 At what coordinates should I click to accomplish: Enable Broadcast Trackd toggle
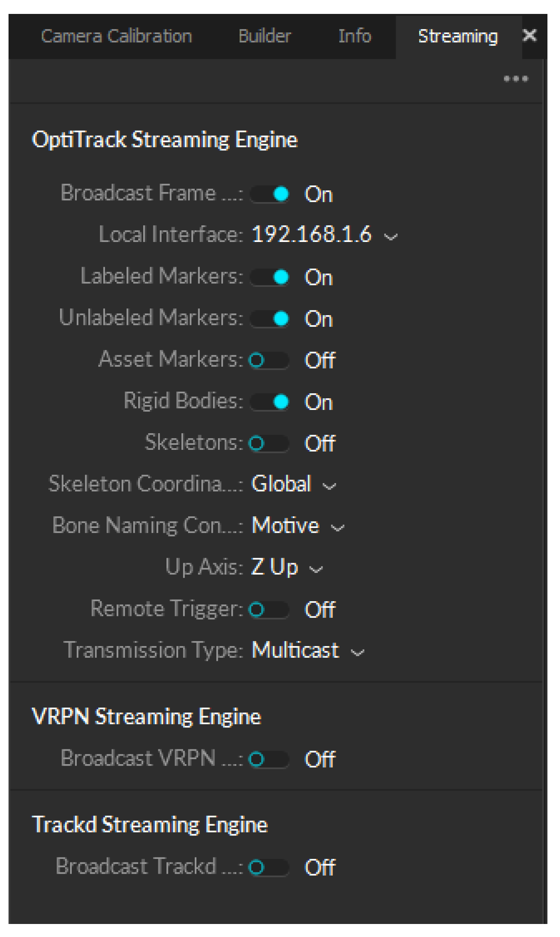[x=269, y=867]
